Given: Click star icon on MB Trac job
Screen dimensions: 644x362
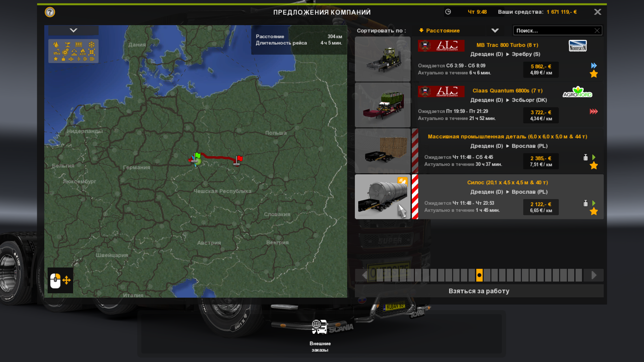Looking at the screenshot, I should coord(594,74).
